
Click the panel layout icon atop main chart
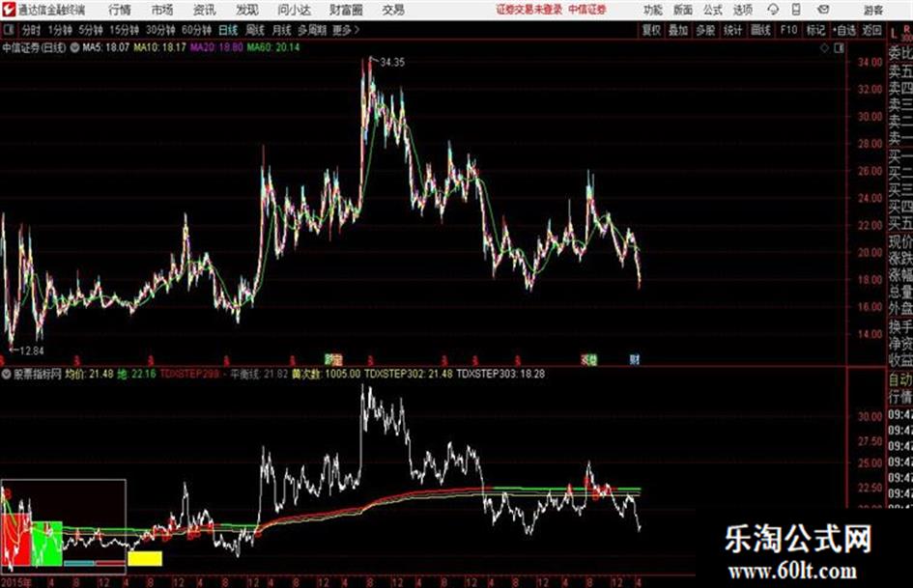(x=839, y=47)
